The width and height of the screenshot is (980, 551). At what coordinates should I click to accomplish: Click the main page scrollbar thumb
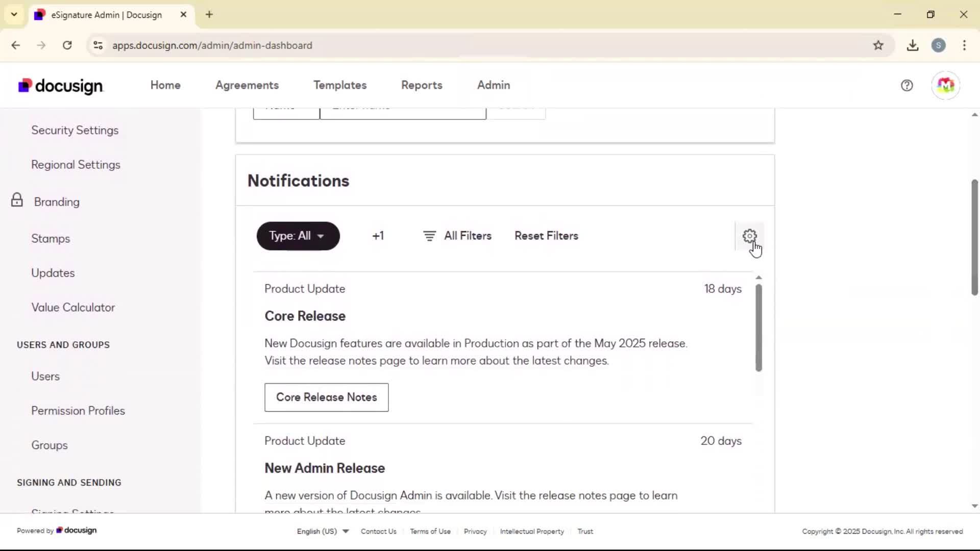tap(974, 237)
